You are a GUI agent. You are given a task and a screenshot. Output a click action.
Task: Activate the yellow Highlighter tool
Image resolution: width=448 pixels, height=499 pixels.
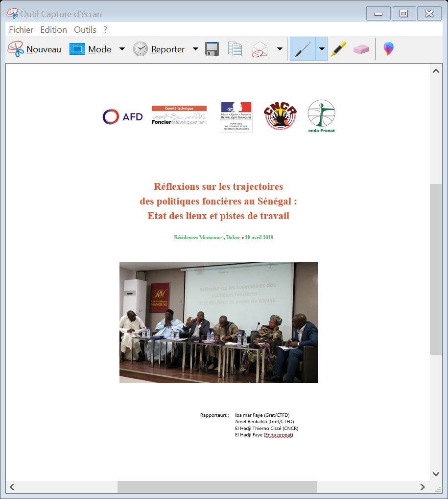(x=338, y=49)
